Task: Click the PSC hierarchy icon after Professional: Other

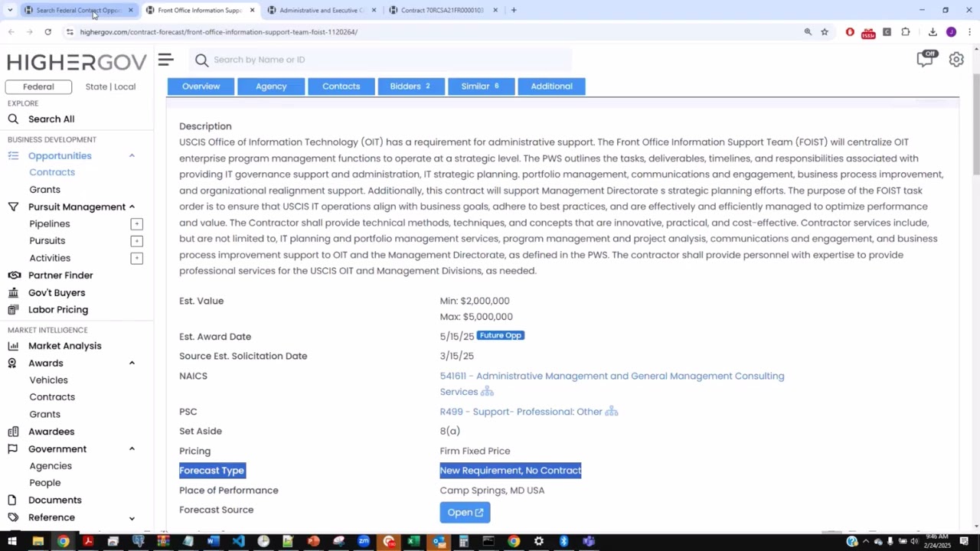Action: coord(611,412)
